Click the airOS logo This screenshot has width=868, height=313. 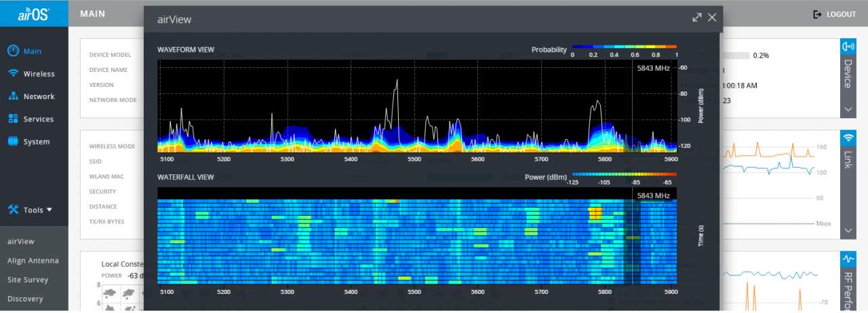click(34, 14)
